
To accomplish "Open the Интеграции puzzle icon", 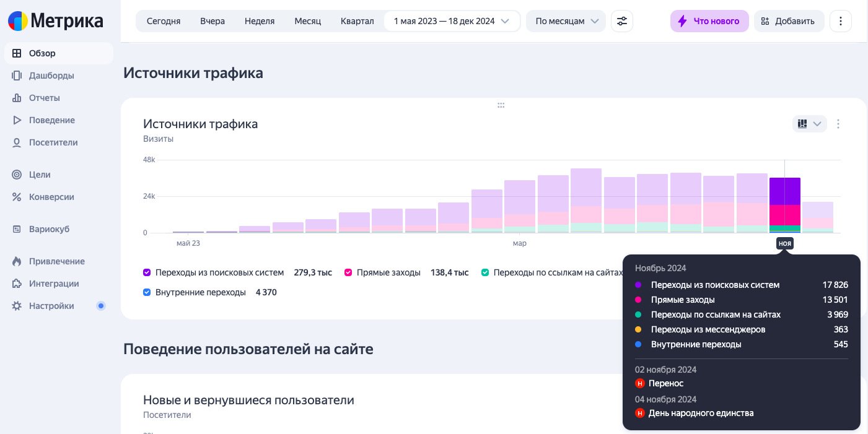I will [17, 284].
